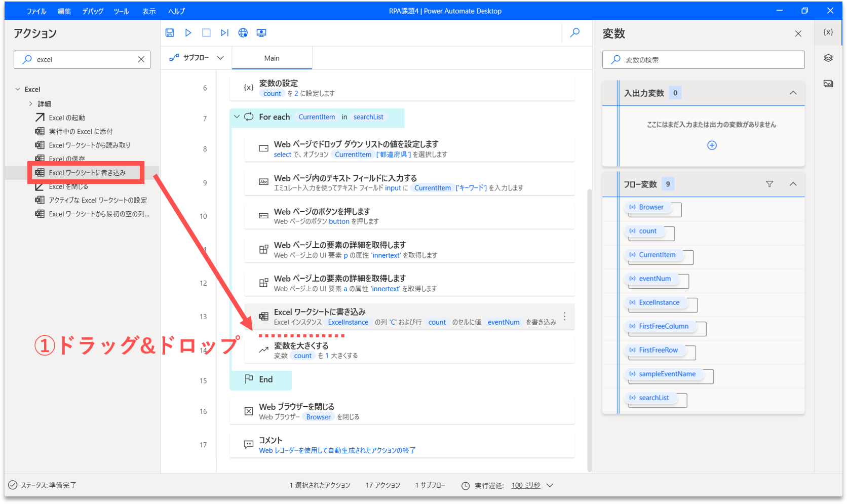Open the UI elements layers icon
This screenshot has width=847, height=504.
828,58
